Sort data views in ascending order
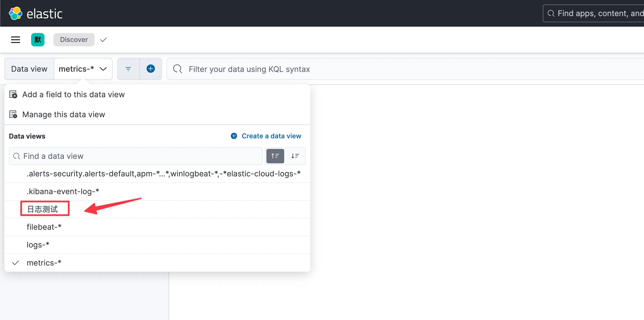 point(275,156)
